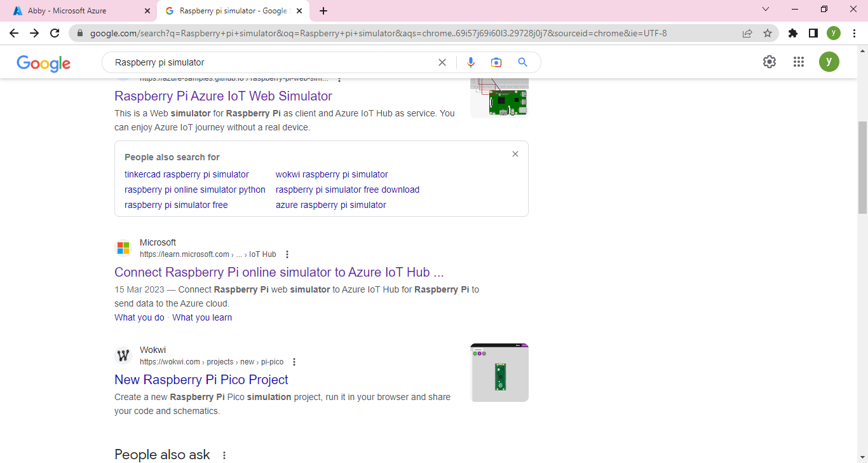Open Connect Raspberry Pi online simulator result
Viewport: 868px width, 463px height.
(279, 272)
